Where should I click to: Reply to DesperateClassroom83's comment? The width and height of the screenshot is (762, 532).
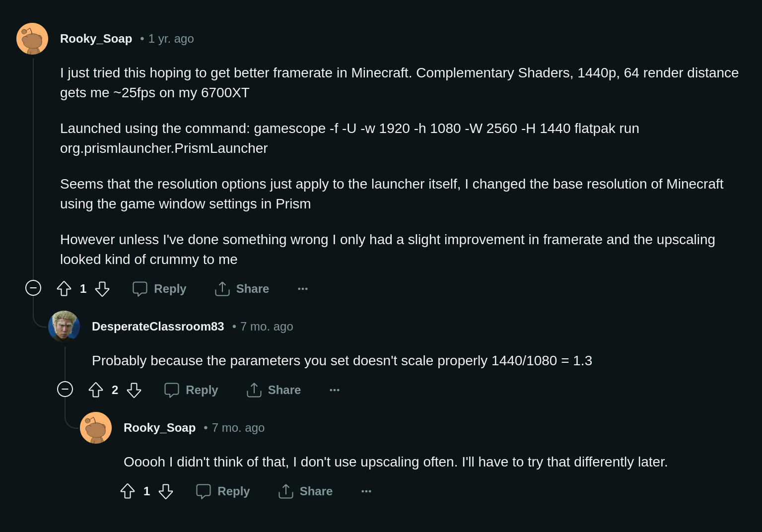[192, 390]
